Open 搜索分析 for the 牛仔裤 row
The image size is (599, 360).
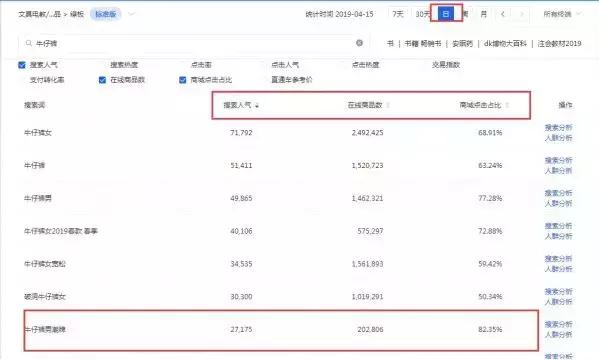558,161
